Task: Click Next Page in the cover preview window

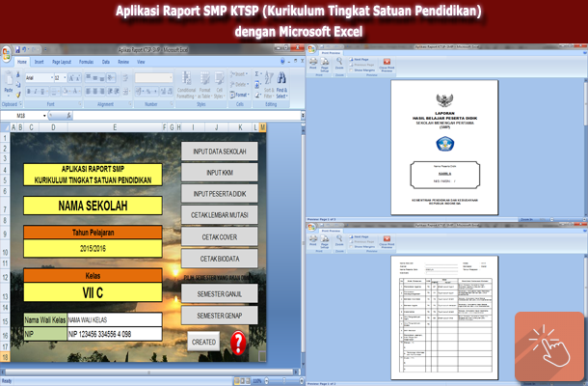Action: [x=360, y=59]
